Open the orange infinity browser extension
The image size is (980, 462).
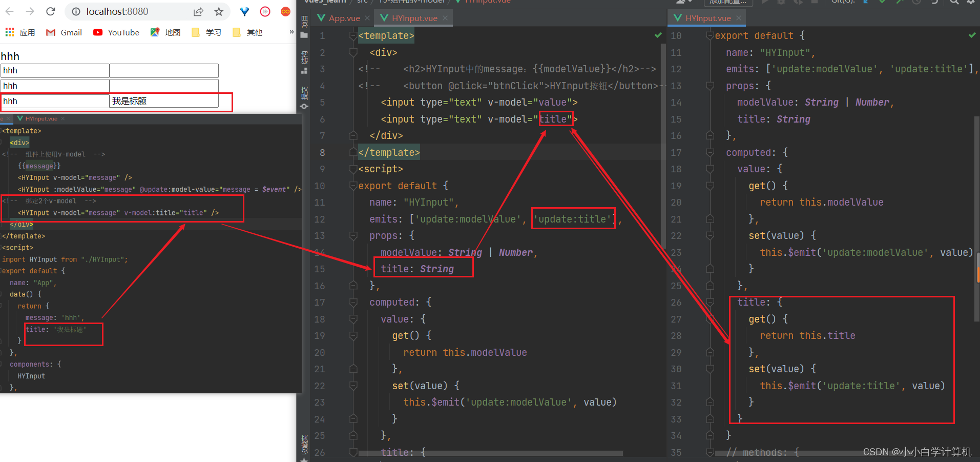(x=285, y=12)
